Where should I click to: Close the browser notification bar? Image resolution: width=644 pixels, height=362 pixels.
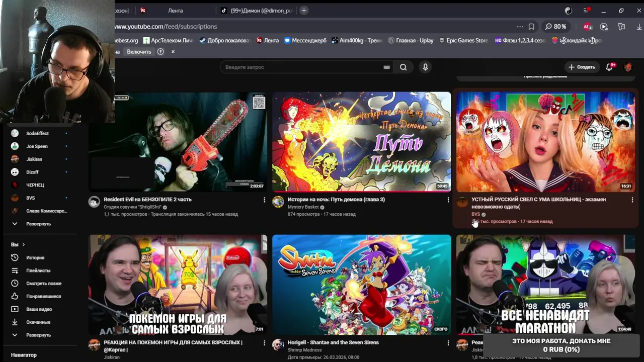(x=173, y=52)
